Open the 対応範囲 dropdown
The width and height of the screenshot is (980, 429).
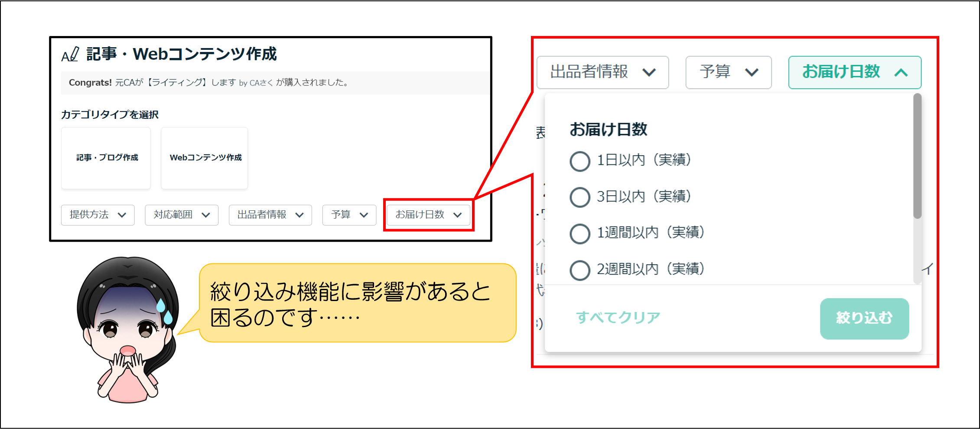(181, 215)
